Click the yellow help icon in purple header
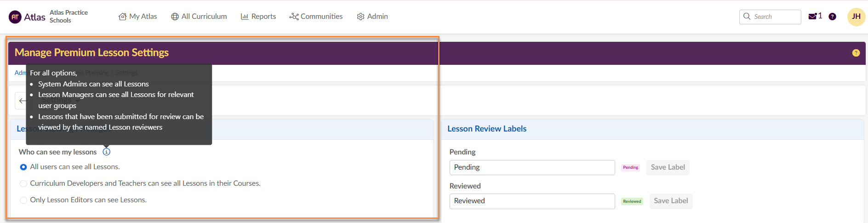This screenshot has width=868, height=223. coord(856,53)
